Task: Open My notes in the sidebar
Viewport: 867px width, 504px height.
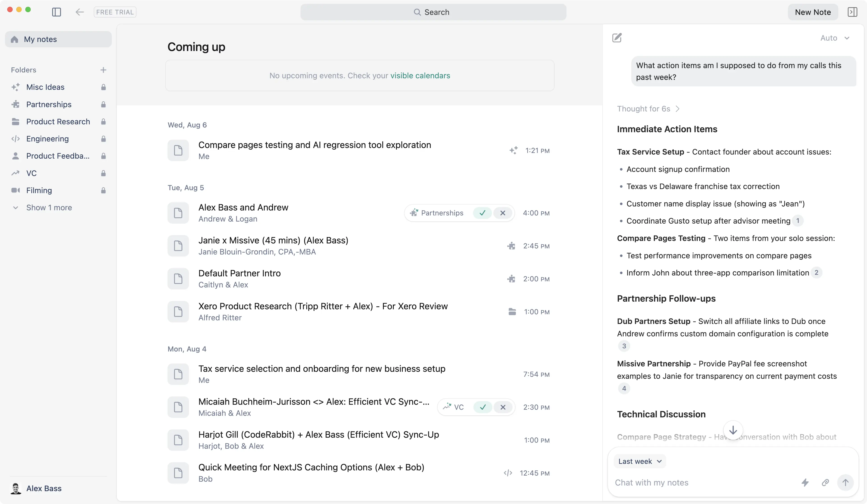Action: pyautogui.click(x=58, y=39)
